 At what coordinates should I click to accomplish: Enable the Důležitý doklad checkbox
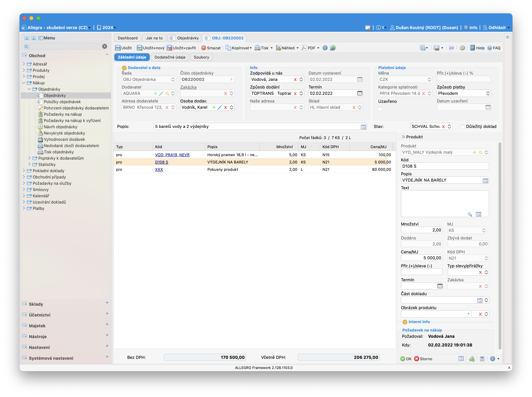click(x=462, y=127)
